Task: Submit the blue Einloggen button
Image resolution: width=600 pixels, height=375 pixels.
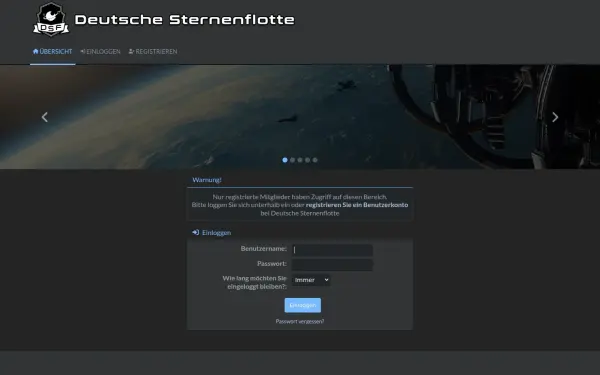Action: (303, 305)
